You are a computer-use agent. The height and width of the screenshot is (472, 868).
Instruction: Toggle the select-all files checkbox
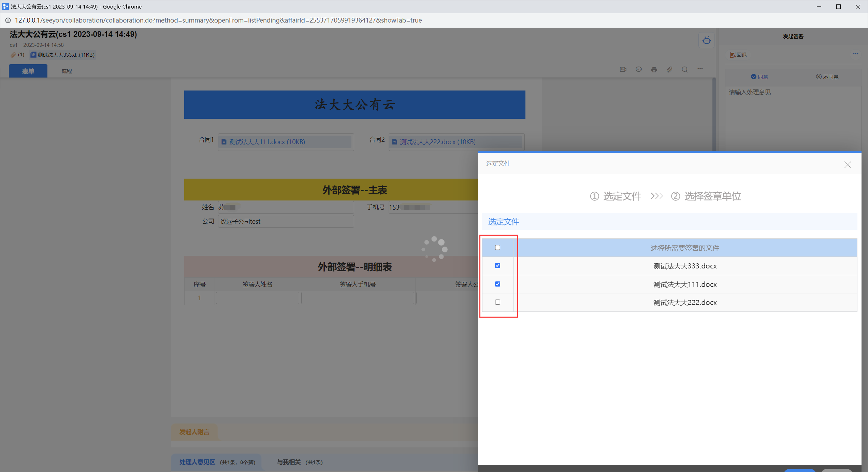497,248
